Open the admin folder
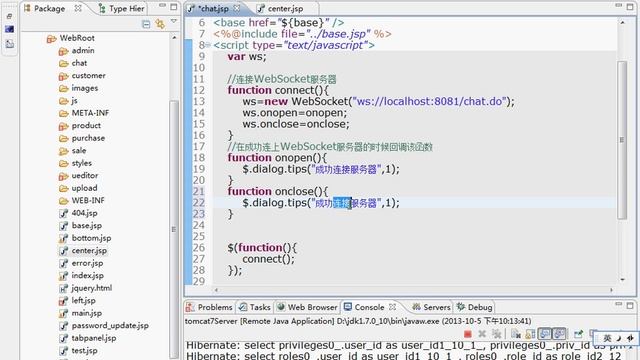Viewport: 640px width, 360px height. (x=77, y=51)
